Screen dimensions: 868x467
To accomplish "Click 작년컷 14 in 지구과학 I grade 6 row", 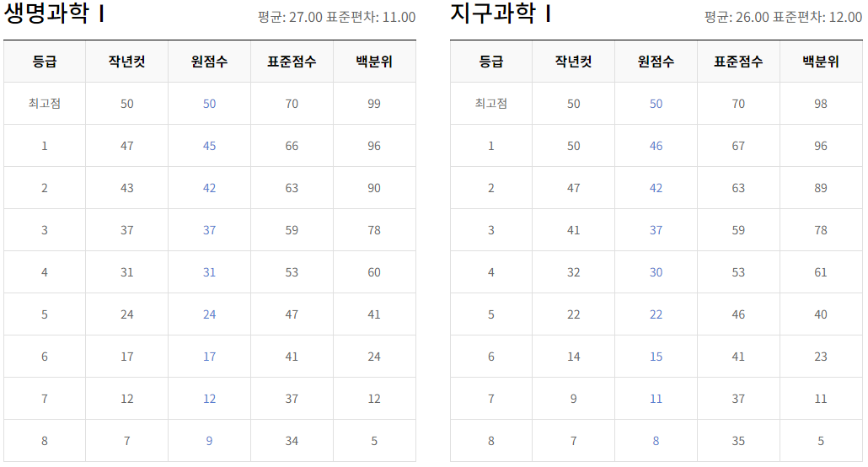I will pyautogui.click(x=574, y=357).
